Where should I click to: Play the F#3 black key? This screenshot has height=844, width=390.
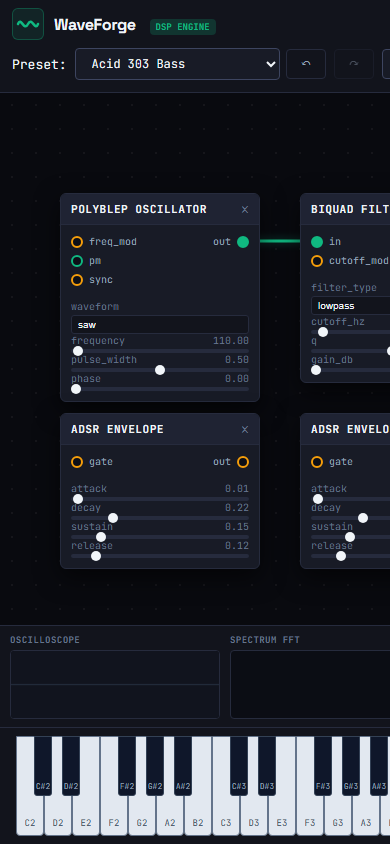coord(323,766)
